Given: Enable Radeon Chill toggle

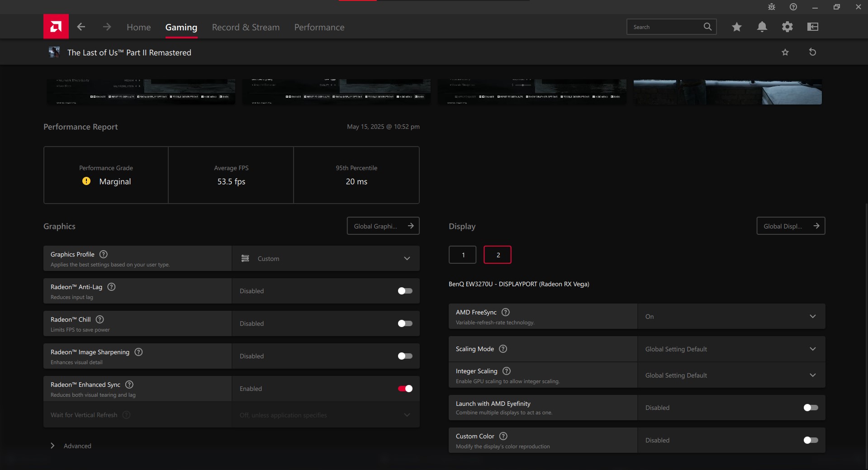Looking at the screenshot, I should (x=405, y=323).
